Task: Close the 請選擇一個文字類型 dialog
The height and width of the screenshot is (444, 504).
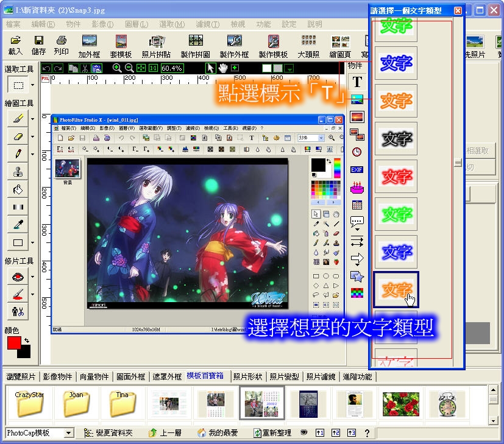Action: (458, 10)
